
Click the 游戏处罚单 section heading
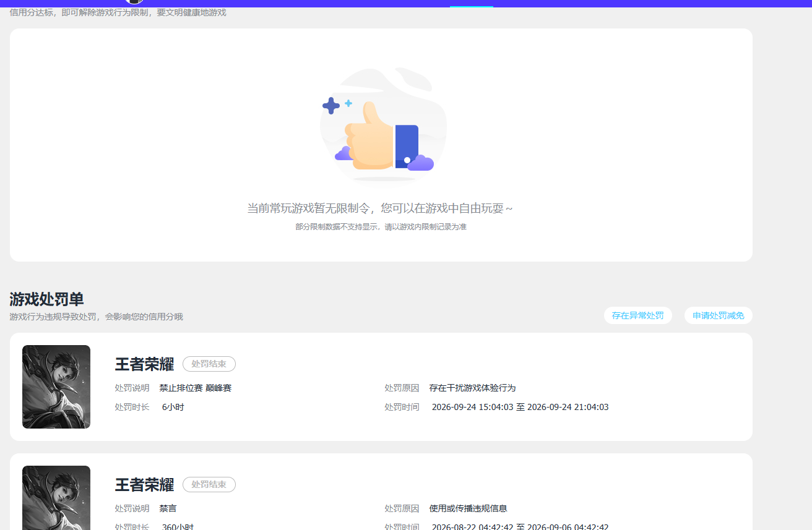click(x=46, y=299)
